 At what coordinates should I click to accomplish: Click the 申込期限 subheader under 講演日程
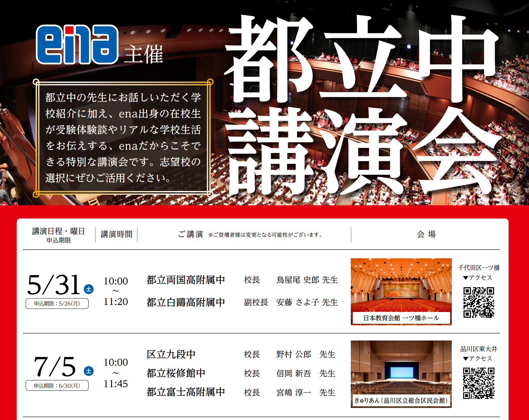pyautogui.click(x=58, y=240)
